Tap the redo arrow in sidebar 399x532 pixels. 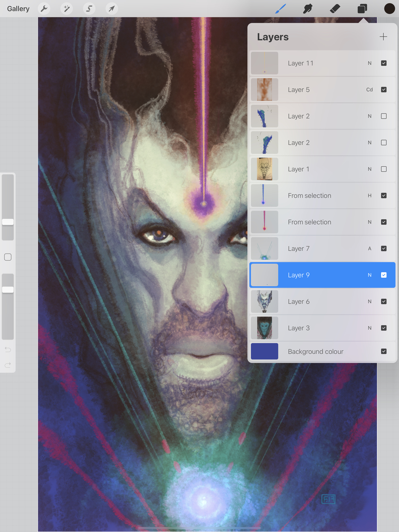pos(8,365)
